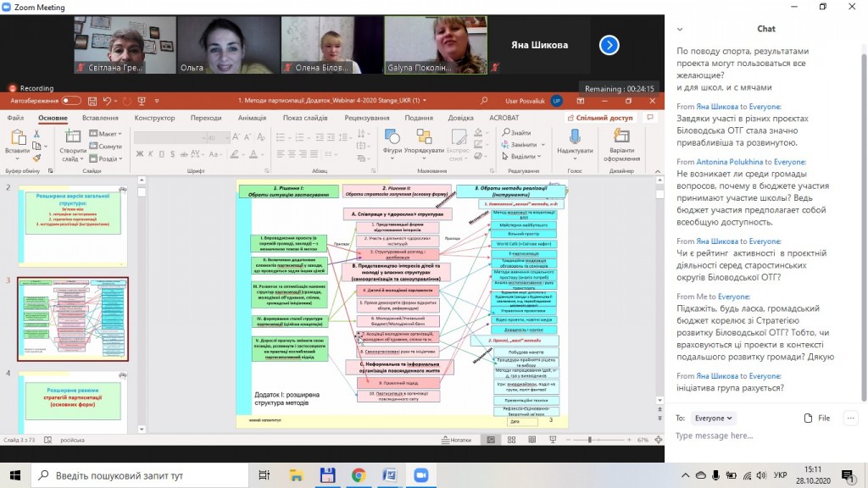868x488 pixels.
Task: Click fit slide to window icon
Action: click(x=658, y=440)
